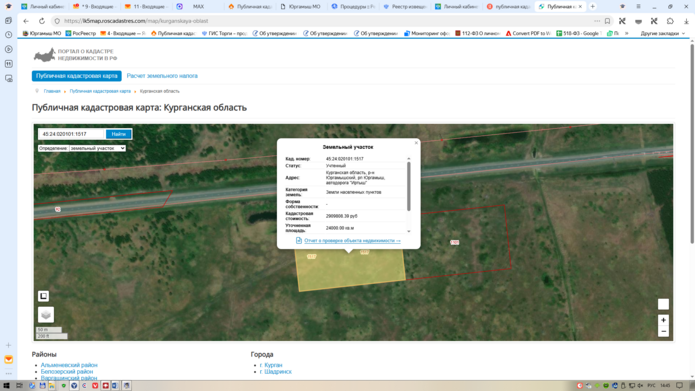Open the г. Шадринск city link

click(276, 371)
